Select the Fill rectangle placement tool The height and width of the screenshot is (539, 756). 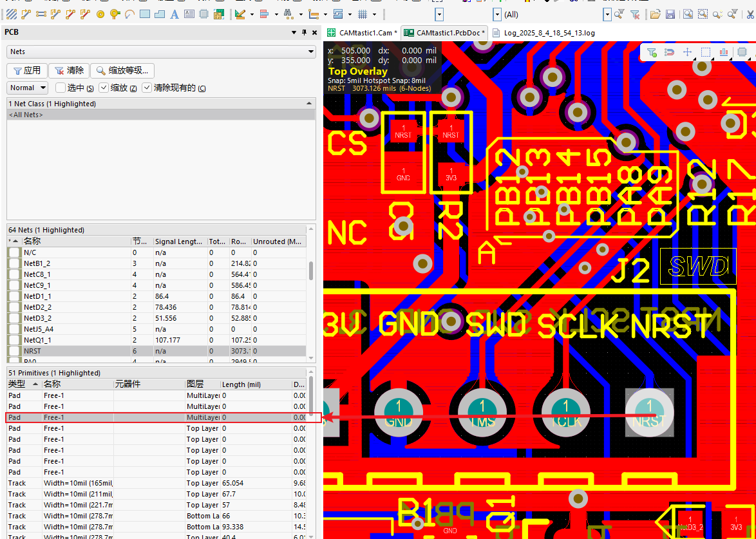tap(144, 14)
